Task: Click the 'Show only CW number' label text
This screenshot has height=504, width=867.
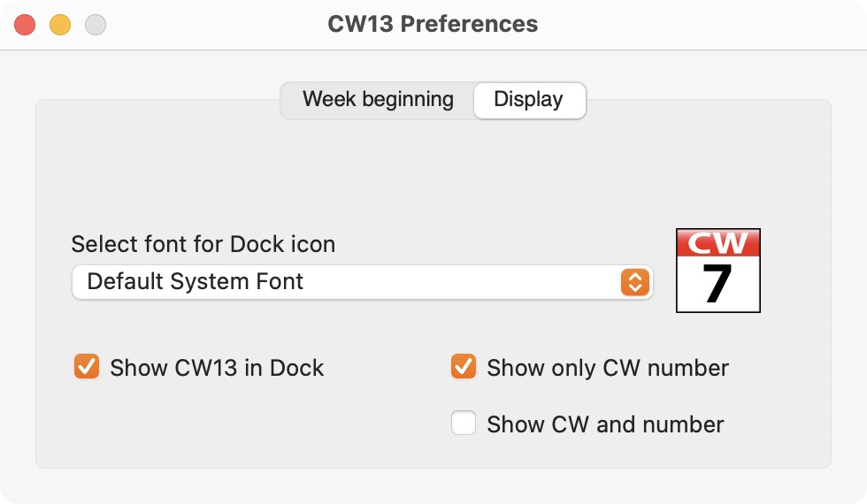Action: 608,368
